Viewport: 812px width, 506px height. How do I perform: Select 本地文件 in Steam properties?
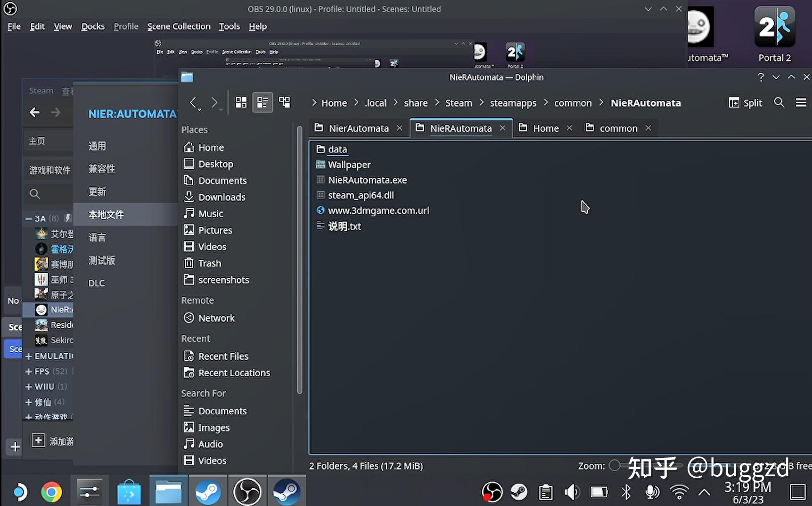click(125, 215)
